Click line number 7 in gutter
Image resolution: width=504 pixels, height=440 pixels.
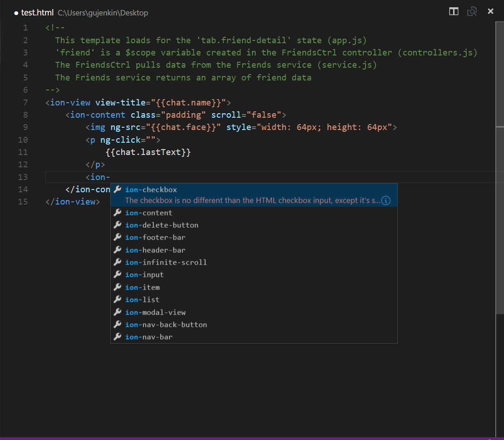pyautogui.click(x=25, y=102)
